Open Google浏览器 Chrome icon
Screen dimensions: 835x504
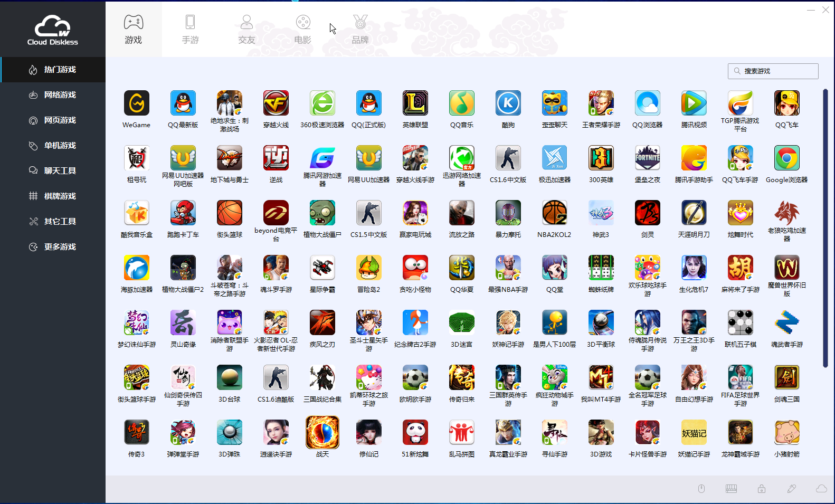(x=787, y=158)
